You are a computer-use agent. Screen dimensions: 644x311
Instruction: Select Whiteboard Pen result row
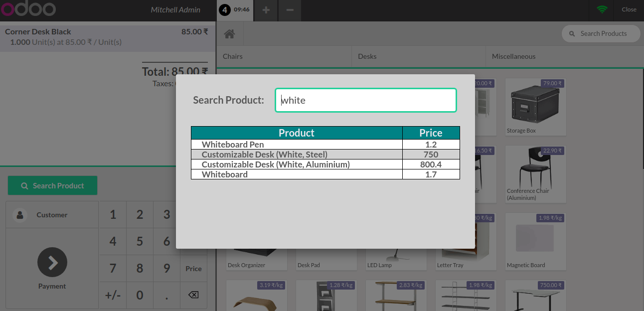(325, 145)
